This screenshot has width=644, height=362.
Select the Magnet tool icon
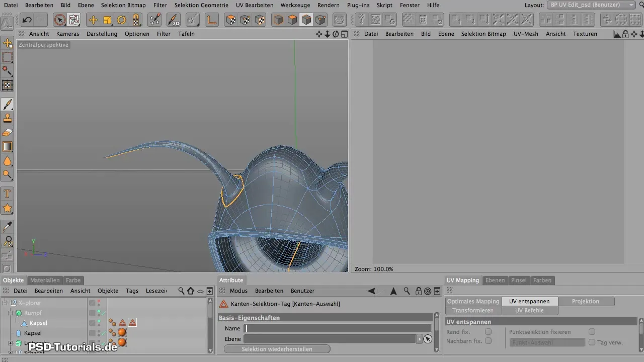(136, 20)
